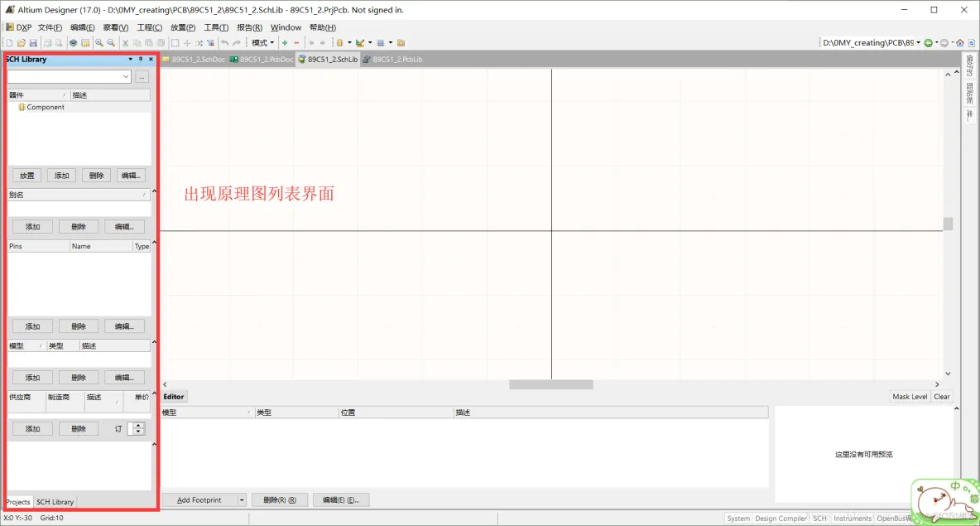Expand the drawing utilities tool dropdown

tap(370, 43)
